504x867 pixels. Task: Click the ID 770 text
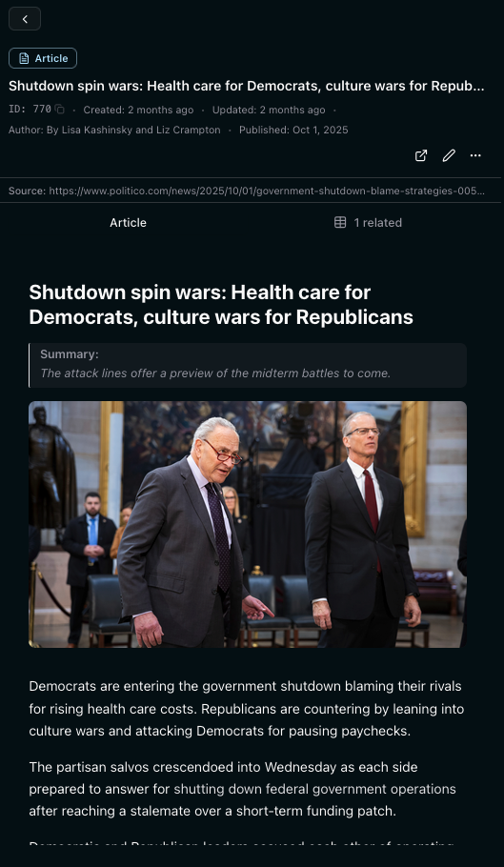[30, 110]
